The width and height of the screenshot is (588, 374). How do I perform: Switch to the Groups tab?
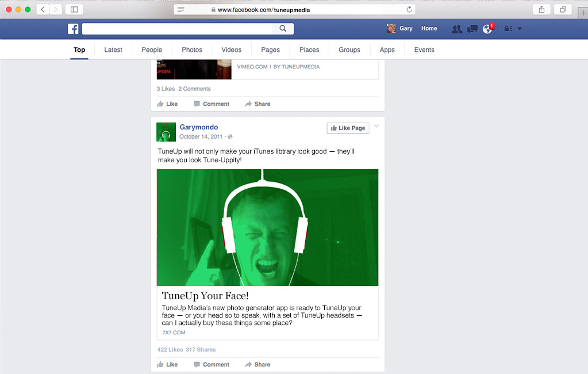349,50
